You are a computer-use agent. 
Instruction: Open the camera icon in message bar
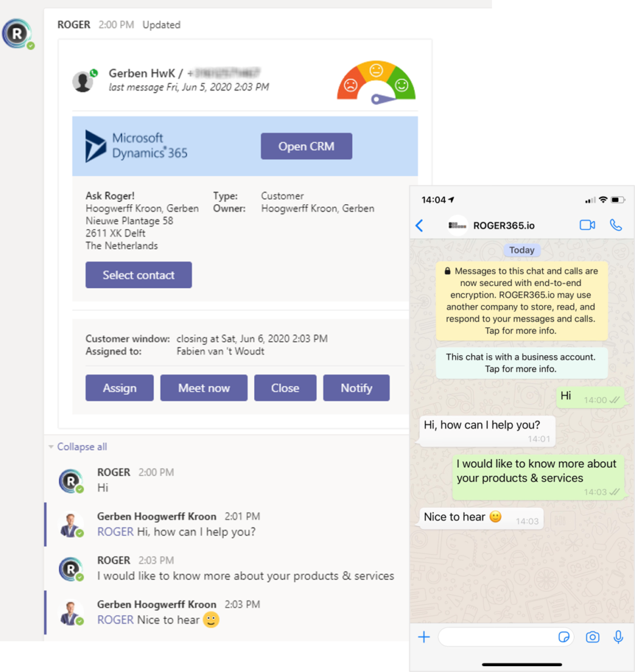[x=592, y=637]
